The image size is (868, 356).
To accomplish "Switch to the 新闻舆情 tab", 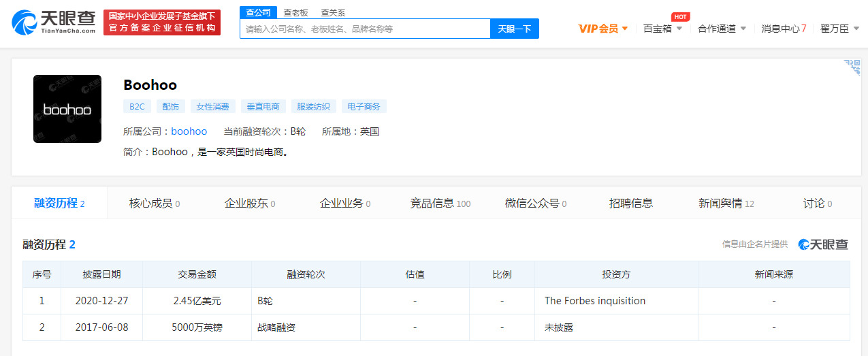I will tap(726, 203).
